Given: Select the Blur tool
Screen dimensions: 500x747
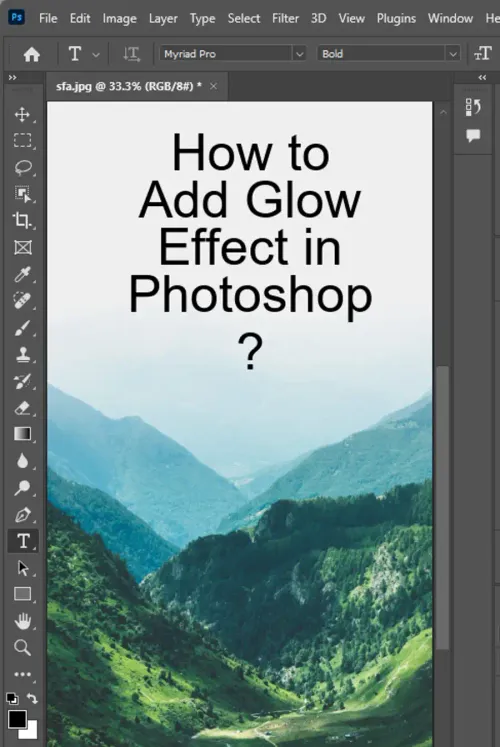Looking at the screenshot, I should click(x=22, y=461).
